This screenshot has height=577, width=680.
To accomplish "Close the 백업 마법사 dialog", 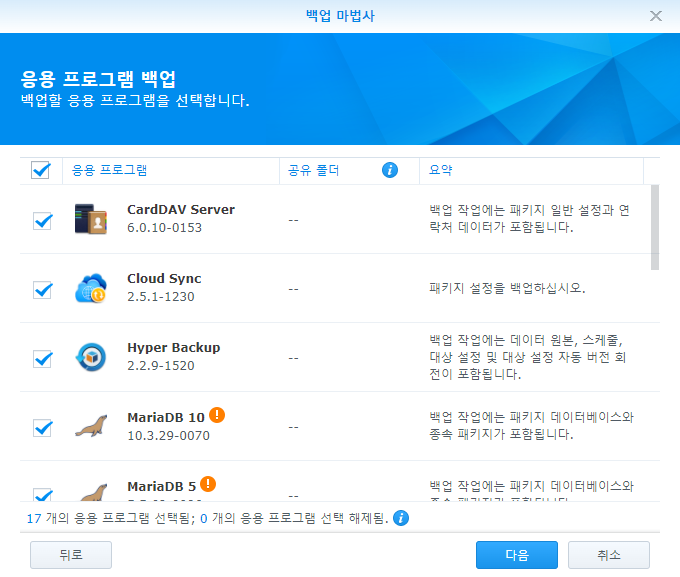I will point(656,16).
